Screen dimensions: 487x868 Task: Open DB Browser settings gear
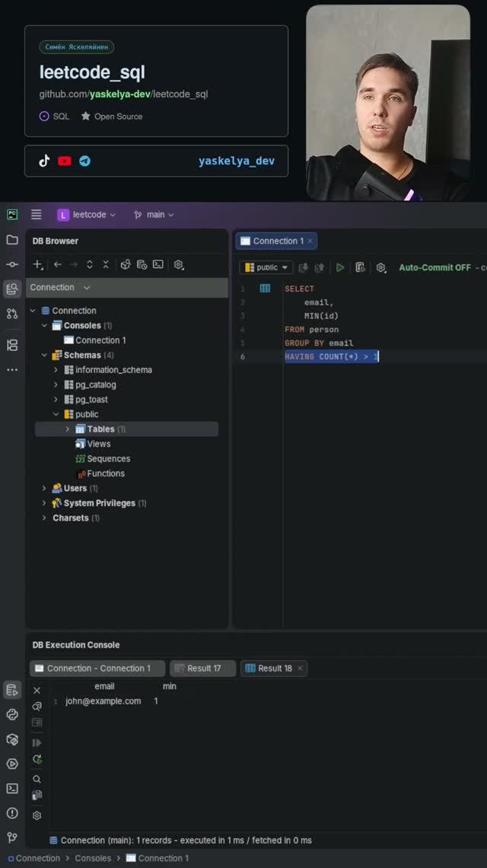pyautogui.click(x=179, y=265)
